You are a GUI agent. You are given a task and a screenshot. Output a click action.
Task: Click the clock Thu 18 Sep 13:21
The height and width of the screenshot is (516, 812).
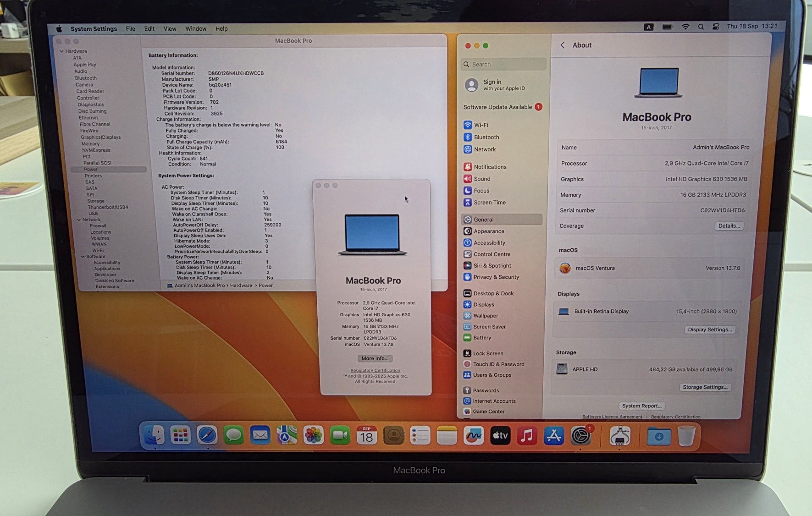(x=752, y=27)
